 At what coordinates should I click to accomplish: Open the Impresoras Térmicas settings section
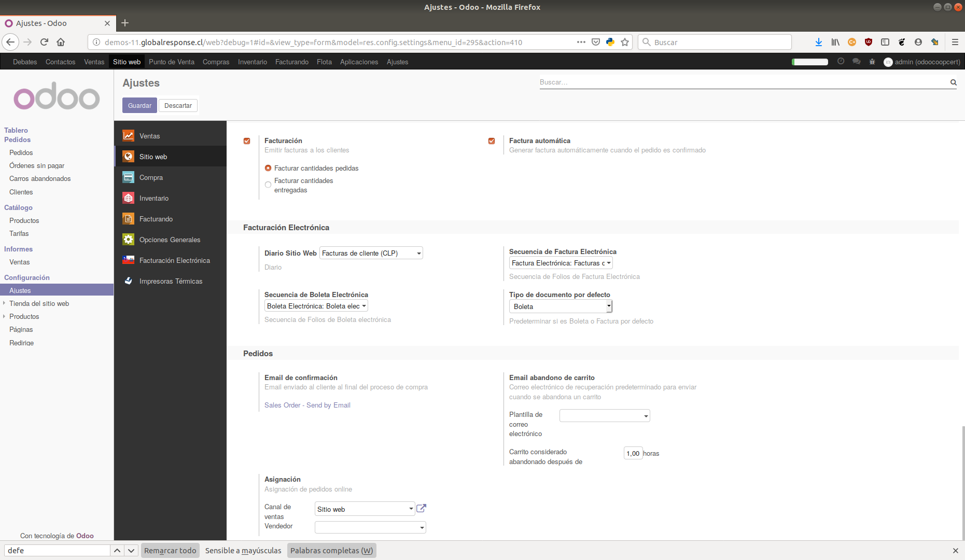[171, 281]
